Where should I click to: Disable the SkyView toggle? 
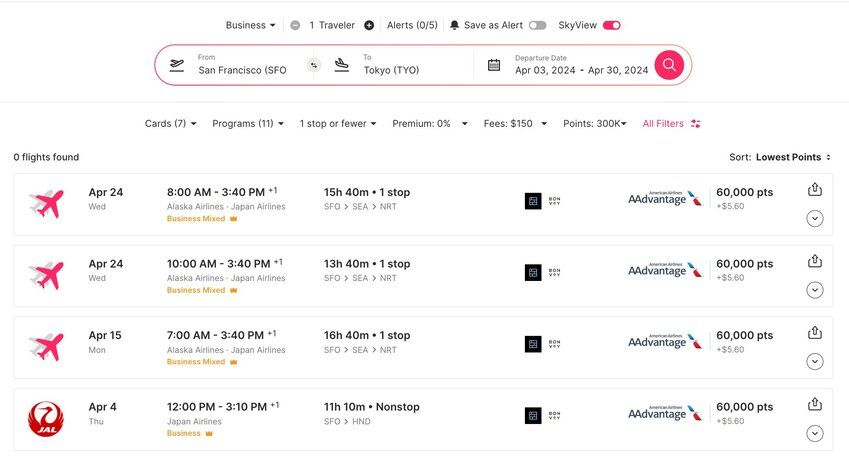click(611, 25)
